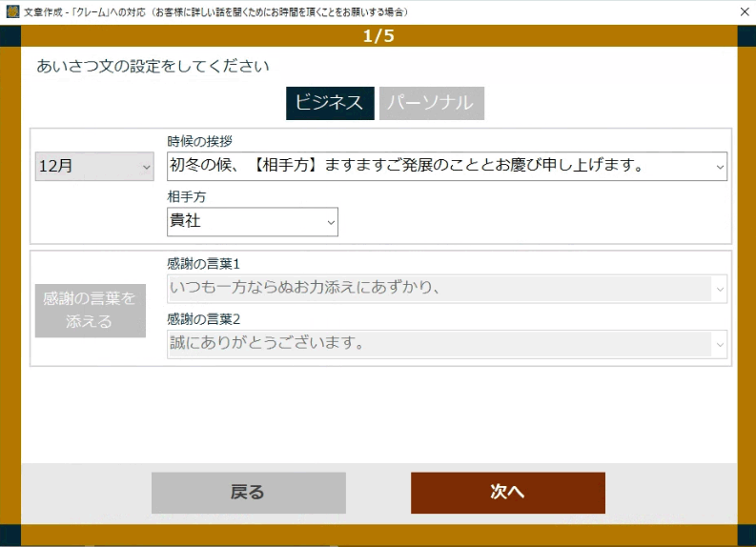The height and width of the screenshot is (547, 756).
Task: Click the 次へ button
Action: (508, 493)
